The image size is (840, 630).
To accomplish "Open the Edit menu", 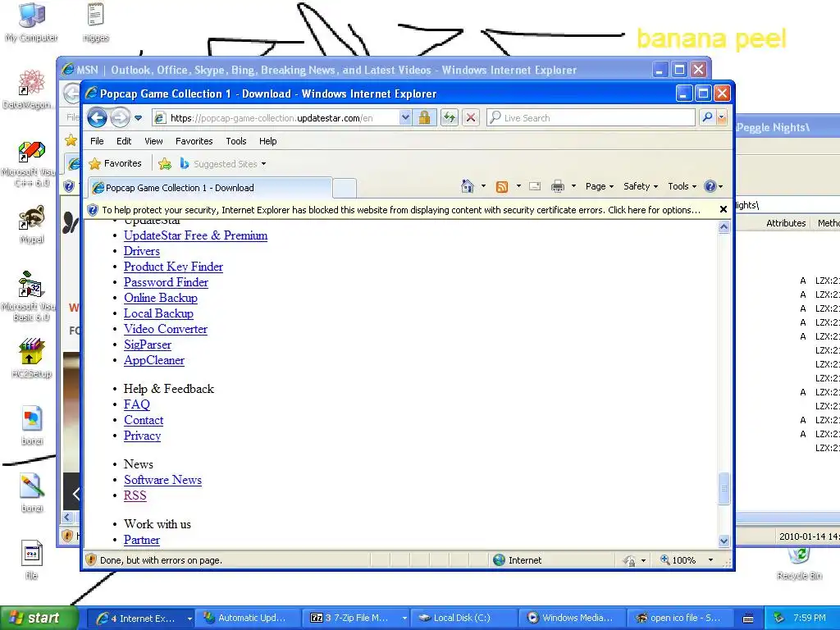I will 124,141.
